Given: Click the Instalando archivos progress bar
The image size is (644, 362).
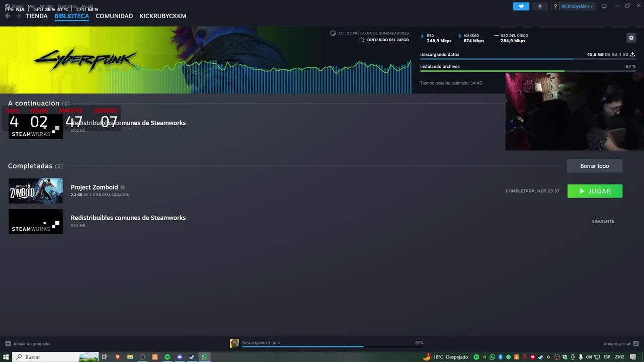Looking at the screenshot, I should tap(528, 71).
